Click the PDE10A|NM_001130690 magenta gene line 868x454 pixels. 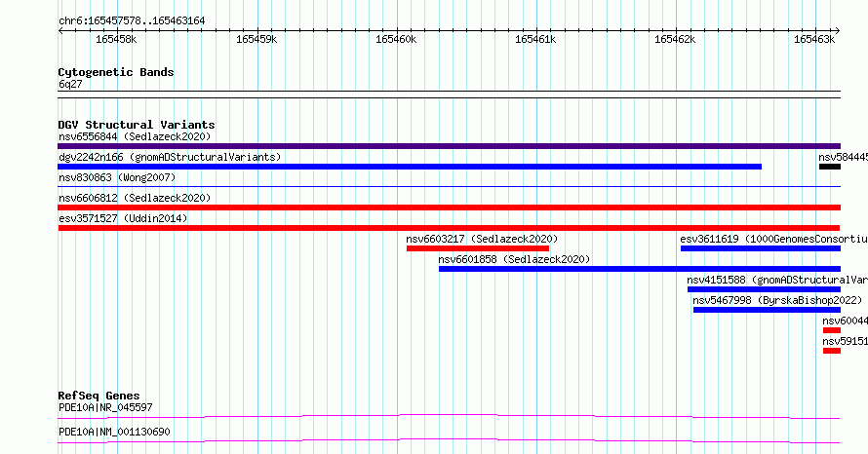coord(449,440)
